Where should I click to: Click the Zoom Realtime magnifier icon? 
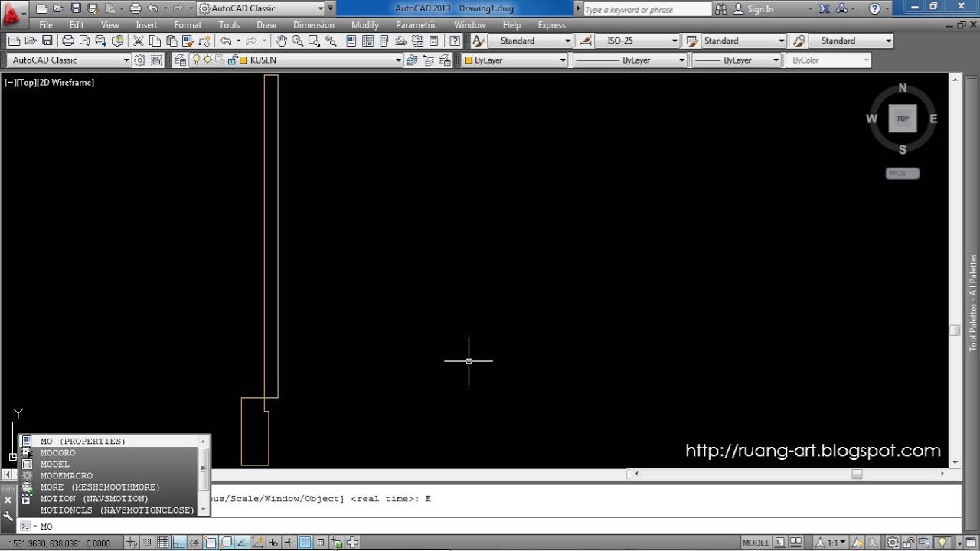pyautogui.click(x=297, y=41)
